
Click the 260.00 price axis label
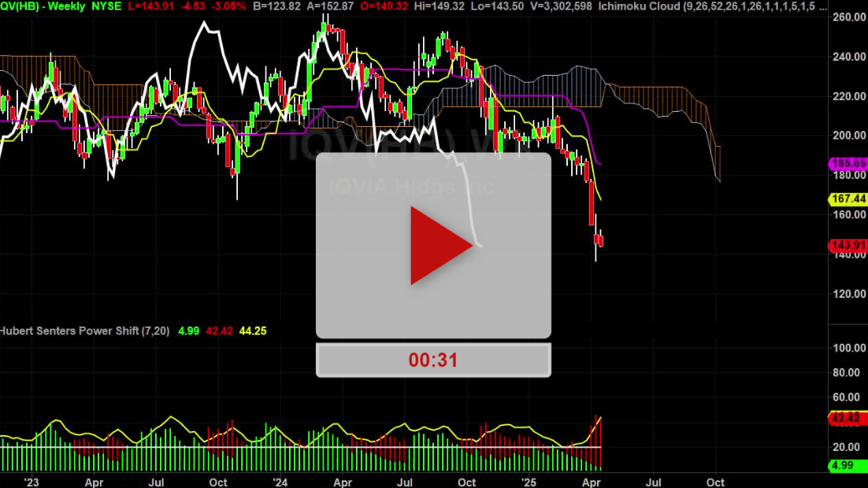click(849, 17)
